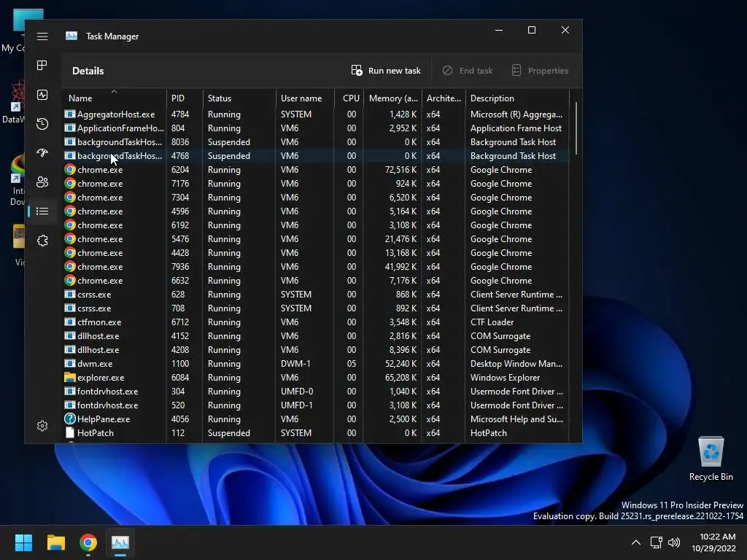
Task: Open the Task Manager hamburger navigation menu
Action: click(x=42, y=36)
